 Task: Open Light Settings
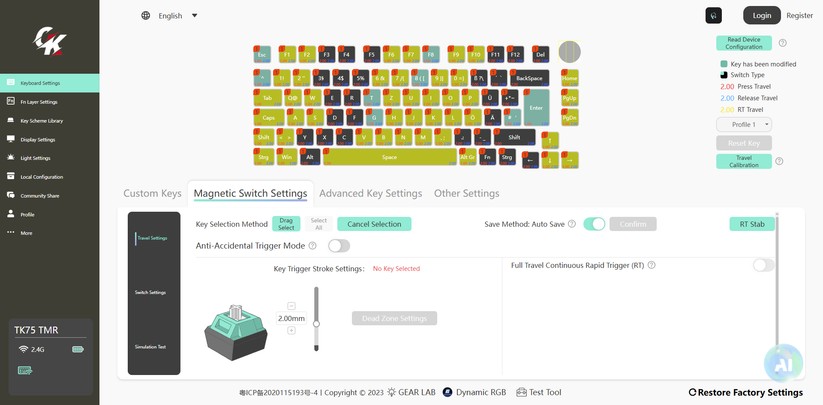click(49, 158)
